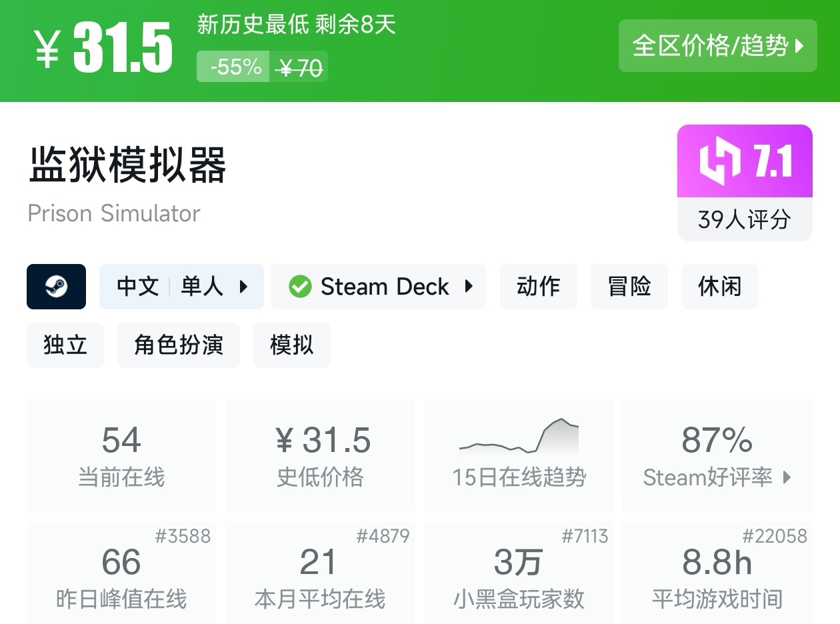Select the 动作 genre tag

(x=538, y=287)
